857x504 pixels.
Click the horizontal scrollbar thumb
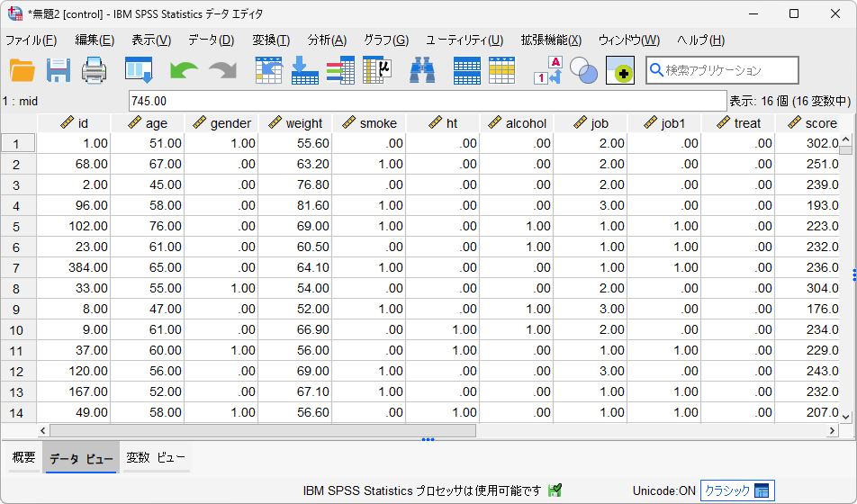[x=262, y=431]
